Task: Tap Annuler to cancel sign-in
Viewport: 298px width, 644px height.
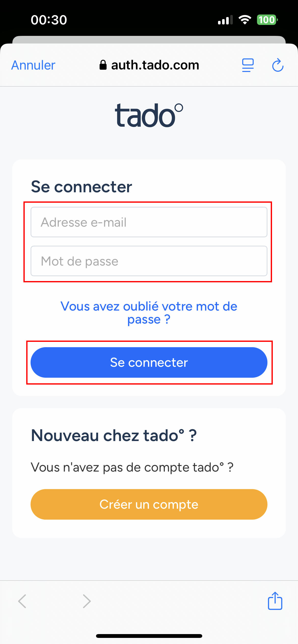Action: click(x=33, y=65)
